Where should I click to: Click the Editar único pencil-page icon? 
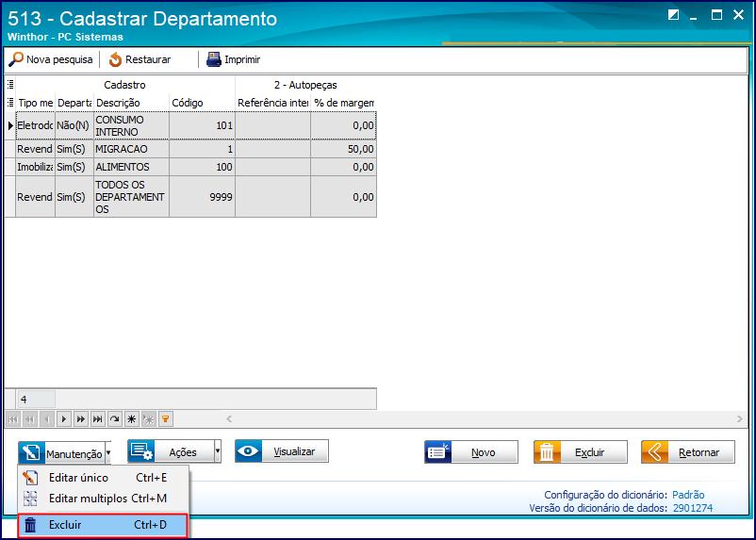pyautogui.click(x=30, y=478)
